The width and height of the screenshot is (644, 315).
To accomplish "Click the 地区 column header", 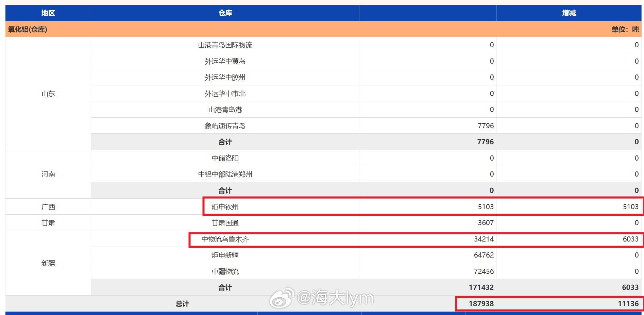I will [x=47, y=13].
